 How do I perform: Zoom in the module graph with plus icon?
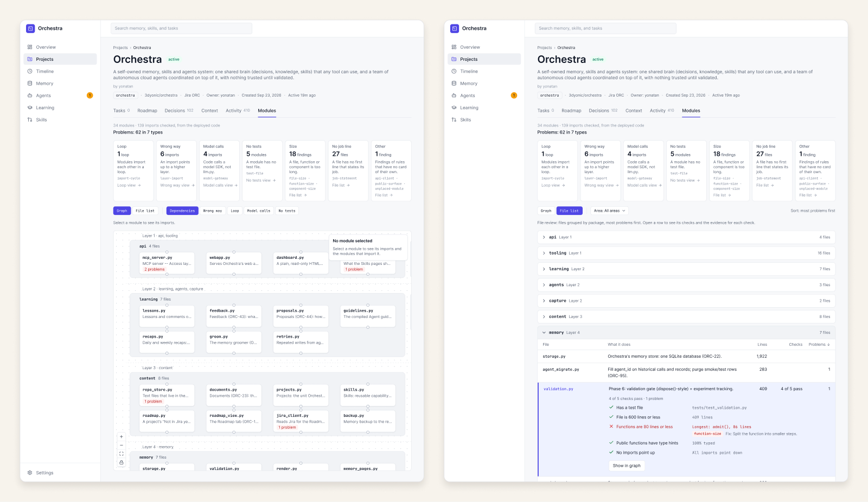click(122, 437)
